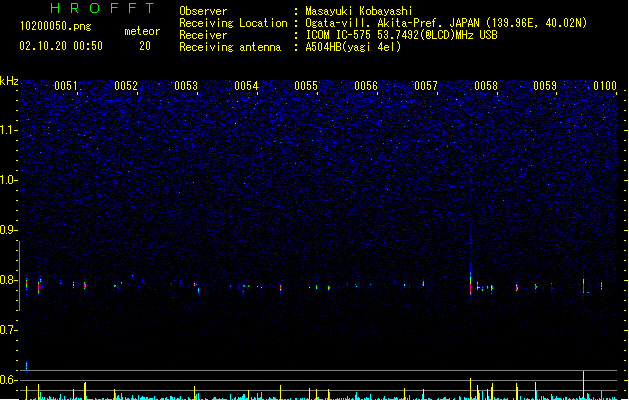Click the 0057 time marker
Screen dimensions: 629x400
click(x=426, y=86)
